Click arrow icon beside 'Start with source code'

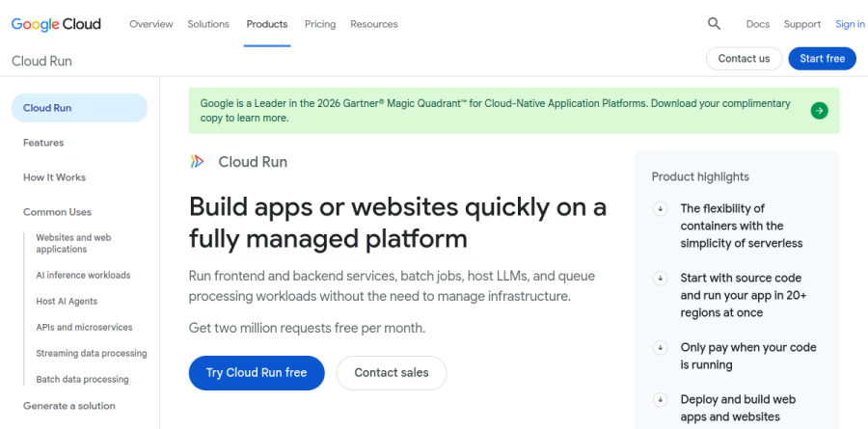point(660,278)
